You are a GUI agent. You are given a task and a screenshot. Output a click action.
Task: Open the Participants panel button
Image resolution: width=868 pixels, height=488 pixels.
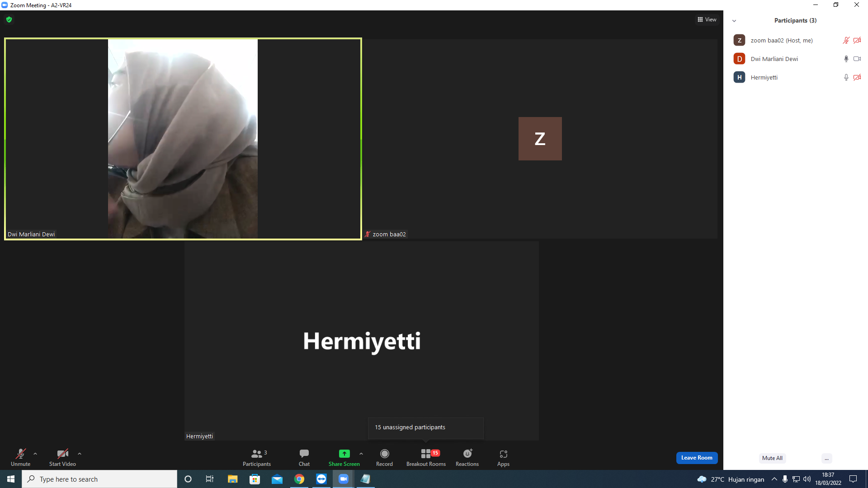(257, 457)
